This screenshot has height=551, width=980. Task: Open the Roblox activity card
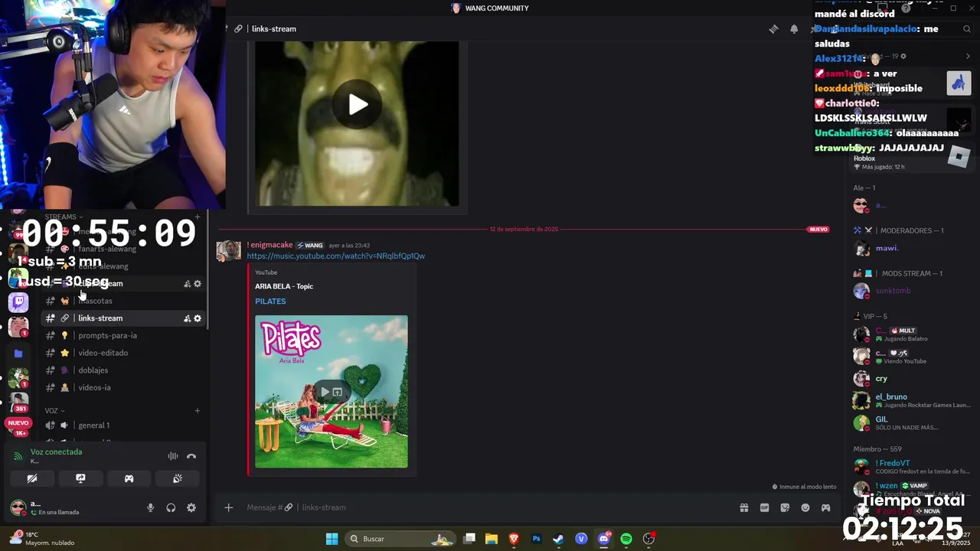pyautogui.click(x=911, y=158)
